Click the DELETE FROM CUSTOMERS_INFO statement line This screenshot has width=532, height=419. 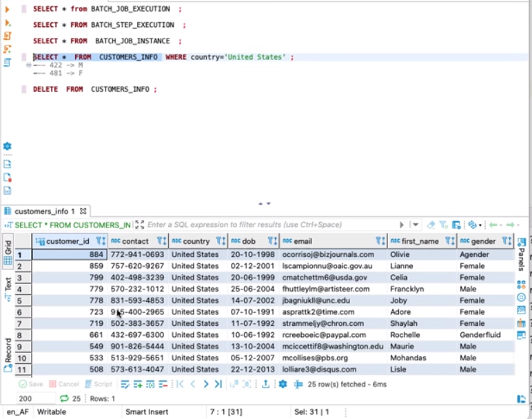pos(95,89)
